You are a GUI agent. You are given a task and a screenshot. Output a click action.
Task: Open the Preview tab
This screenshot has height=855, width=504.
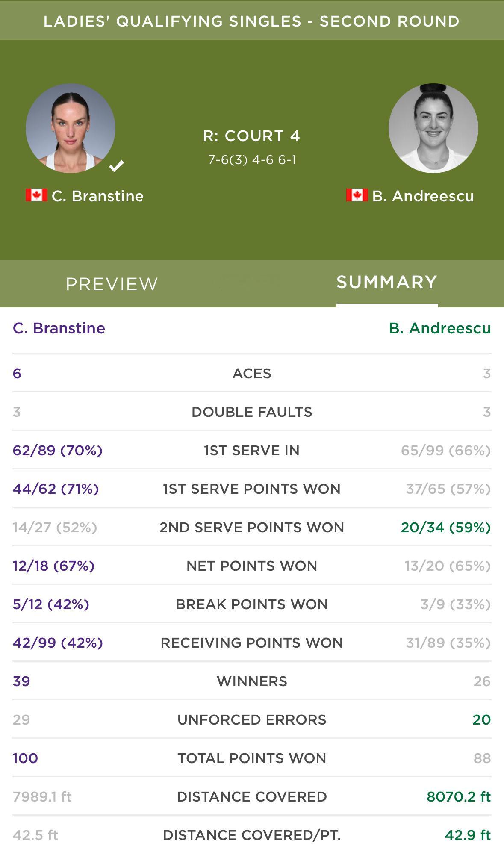(x=112, y=284)
